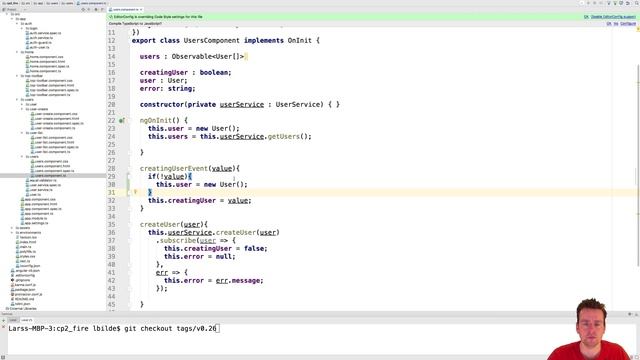Click the getUsers method call on line 24
This screenshot has height=360, width=640.
284,136
